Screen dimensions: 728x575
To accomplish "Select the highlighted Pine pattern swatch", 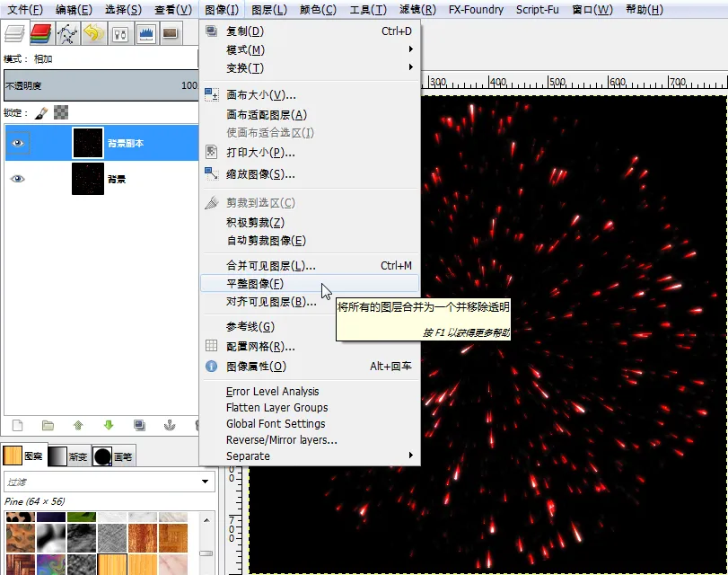I will coord(112,564).
